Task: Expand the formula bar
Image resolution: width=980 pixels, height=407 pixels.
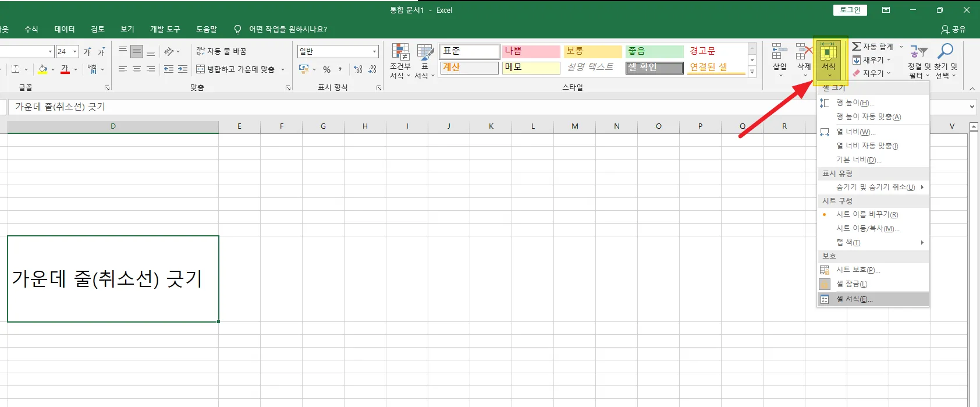Action: coord(972,107)
